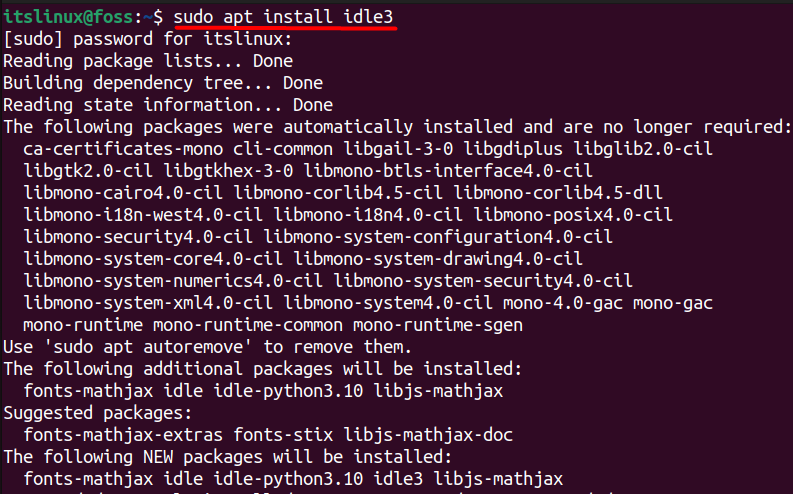Click the libgtkhex-3-0 package name
The image size is (793, 494).
pos(228,171)
